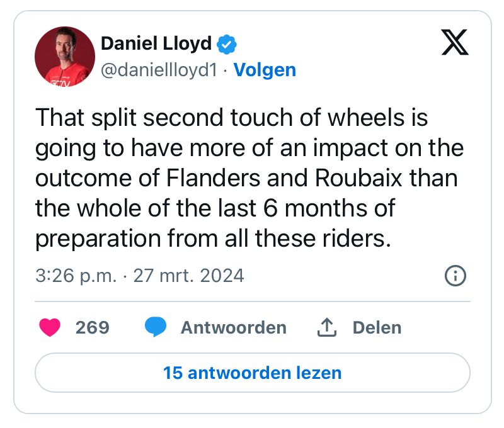Open the 15 antwoorden lezen button

(x=252, y=373)
